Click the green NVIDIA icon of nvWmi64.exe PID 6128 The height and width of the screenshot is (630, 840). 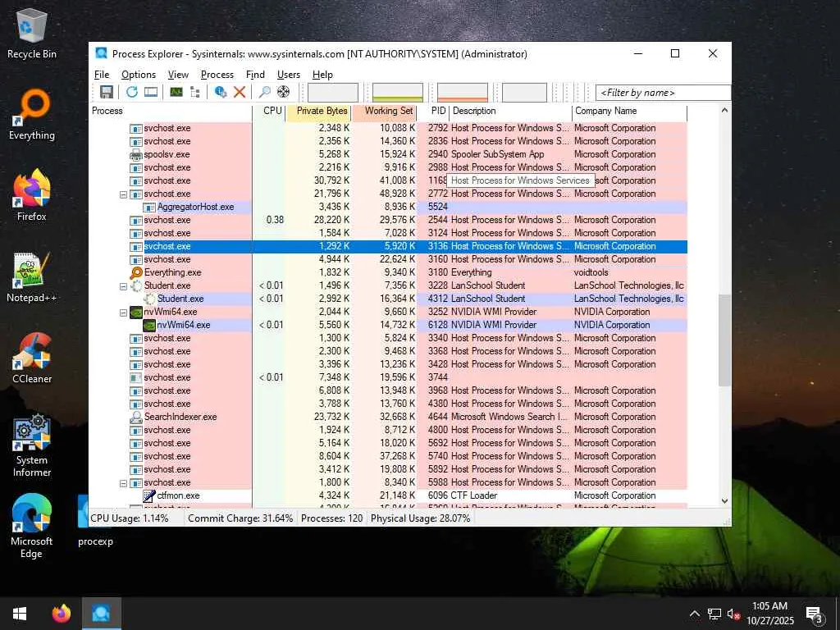[x=149, y=325]
